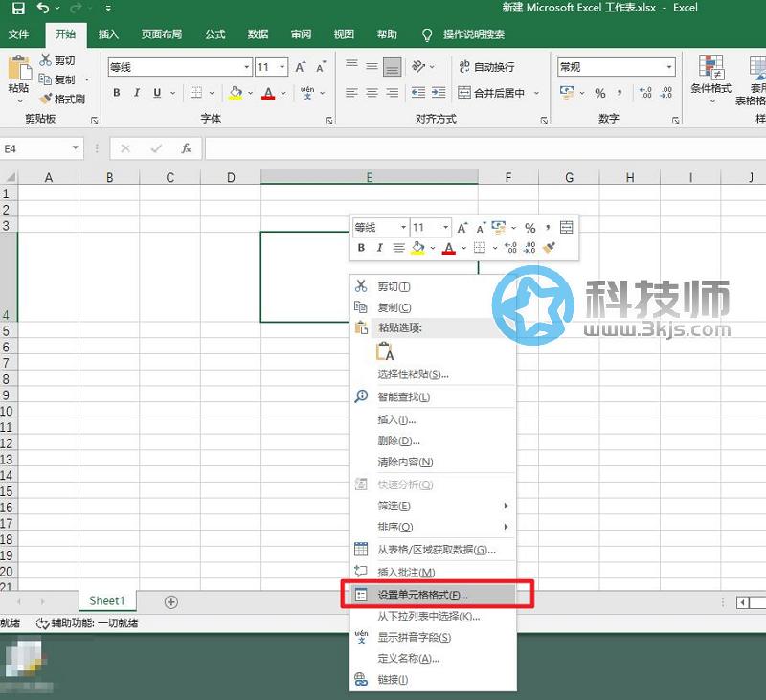The image size is (766, 700).
Task: Open the ribbon font size dropdown
Action: [x=282, y=67]
